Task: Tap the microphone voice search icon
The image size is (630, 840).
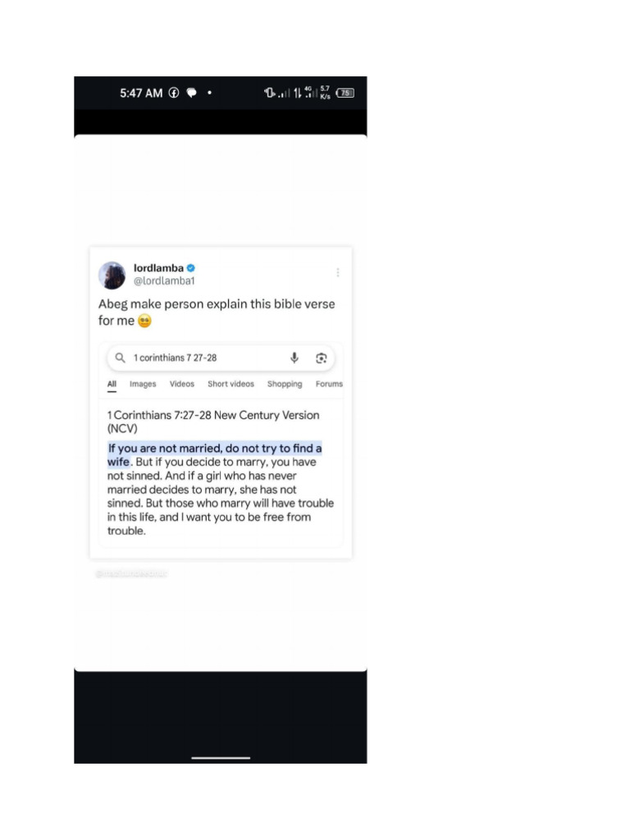Action: (294, 358)
